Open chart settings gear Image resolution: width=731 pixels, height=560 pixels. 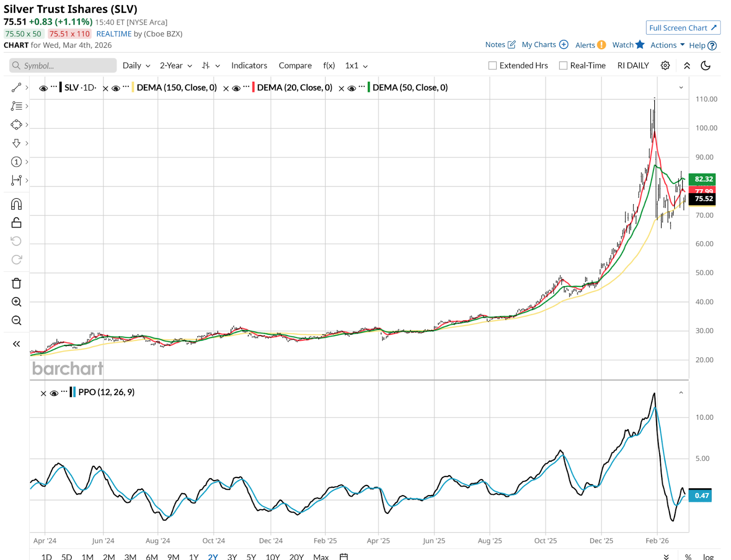click(x=665, y=65)
